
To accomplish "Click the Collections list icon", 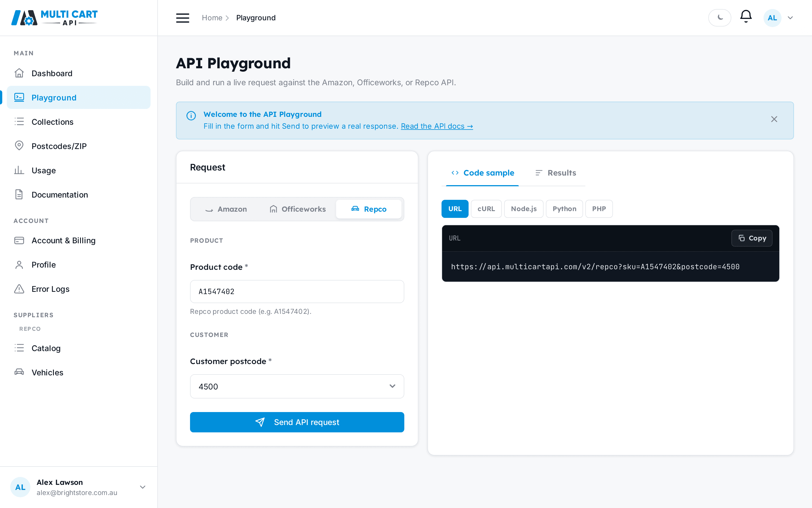I will 19,122.
